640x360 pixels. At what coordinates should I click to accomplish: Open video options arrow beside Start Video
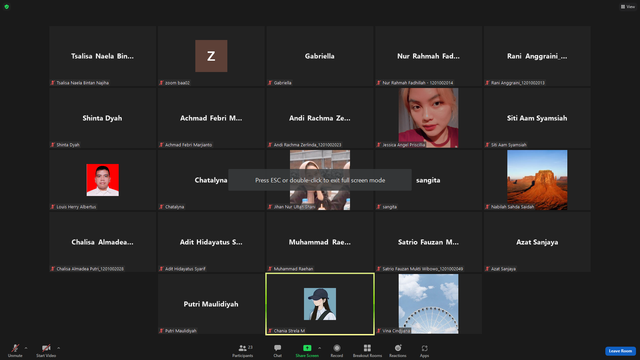point(59,348)
